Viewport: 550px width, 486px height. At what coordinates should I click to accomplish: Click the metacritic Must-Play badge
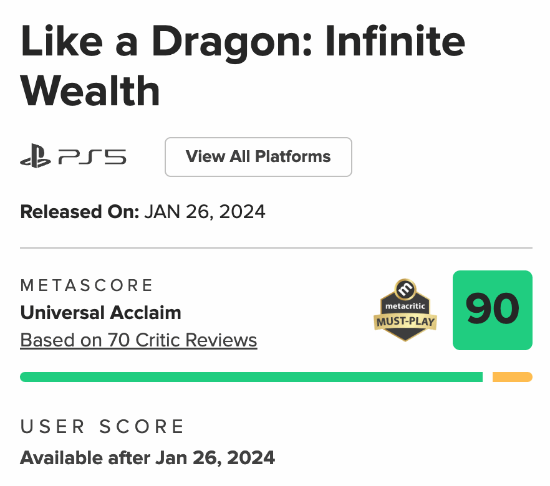point(405,310)
